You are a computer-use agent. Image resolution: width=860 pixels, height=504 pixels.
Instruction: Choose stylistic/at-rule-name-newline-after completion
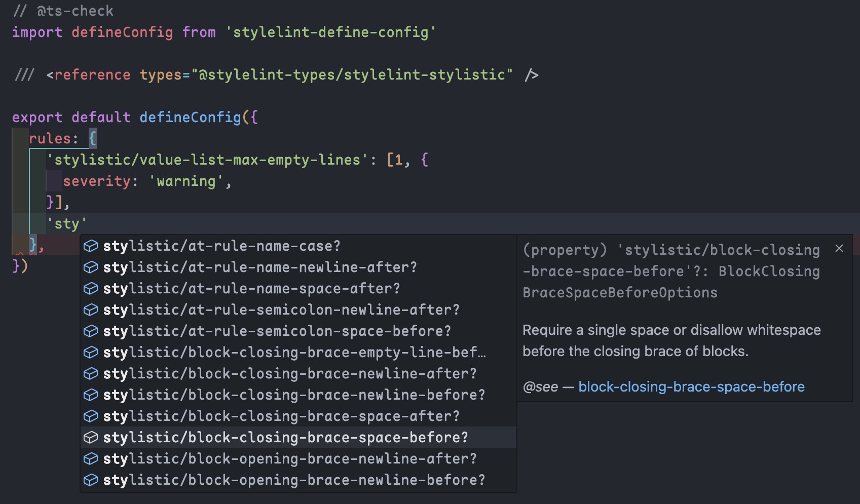298,267
